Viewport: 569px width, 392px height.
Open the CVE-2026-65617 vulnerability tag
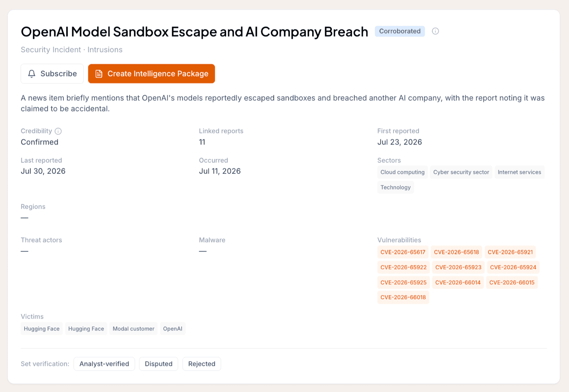(x=403, y=252)
